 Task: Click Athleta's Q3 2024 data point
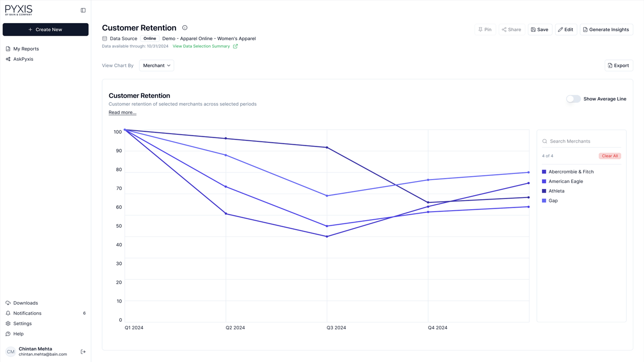pyautogui.click(x=327, y=147)
